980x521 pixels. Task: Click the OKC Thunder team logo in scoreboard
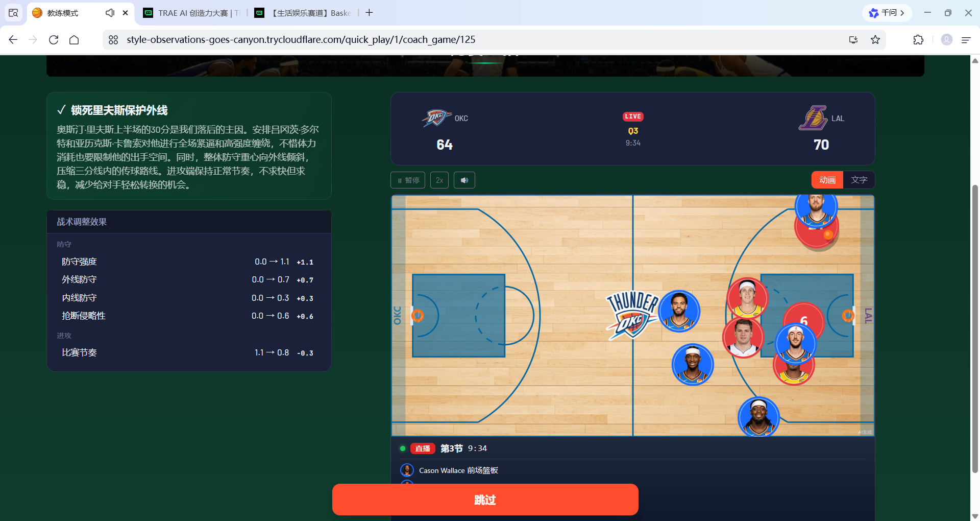(x=436, y=118)
